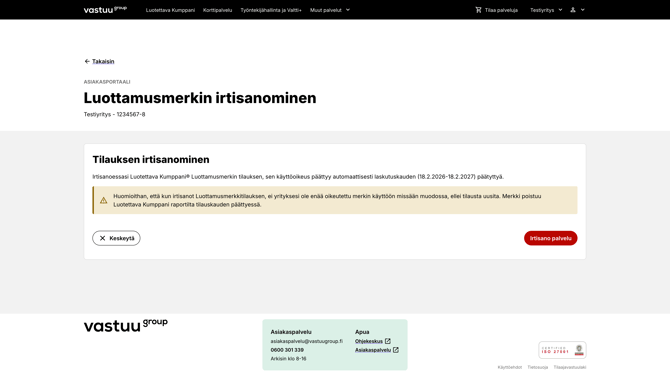Open Tilaa palveluja link
670x376 pixels.
tap(501, 10)
